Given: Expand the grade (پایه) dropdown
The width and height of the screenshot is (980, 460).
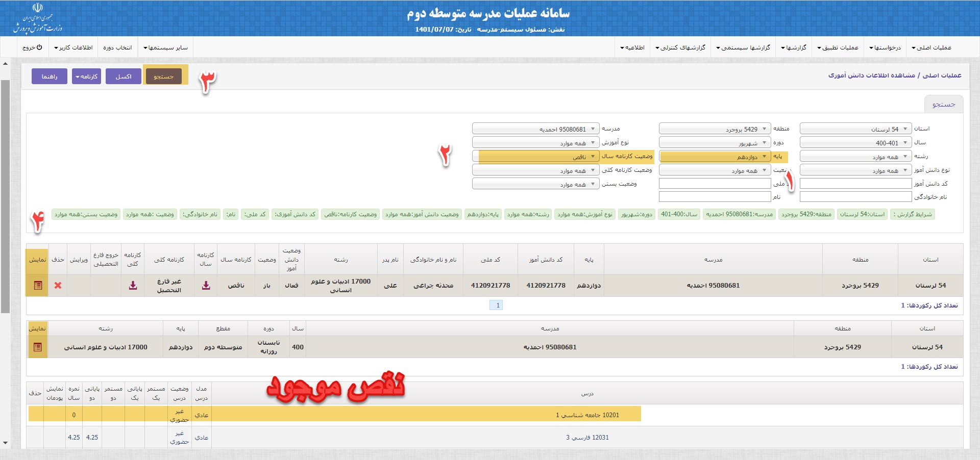Looking at the screenshot, I should click(715, 157).
